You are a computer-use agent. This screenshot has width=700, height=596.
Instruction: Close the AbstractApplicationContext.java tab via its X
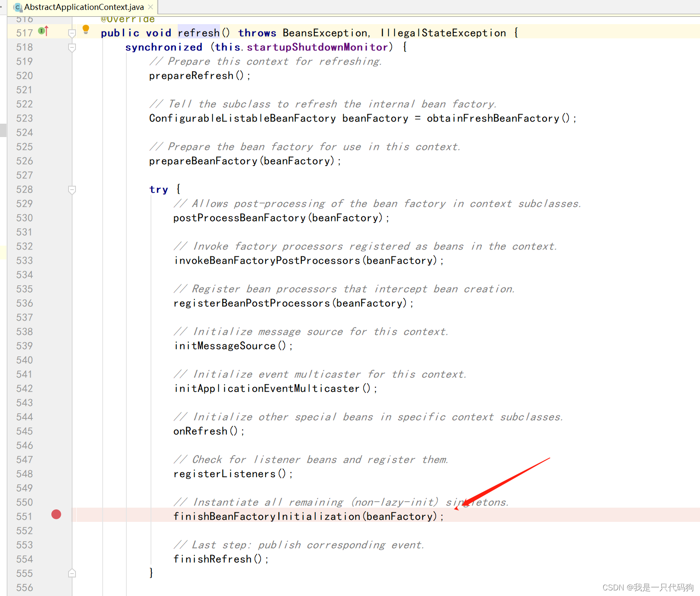coord(150,7)
